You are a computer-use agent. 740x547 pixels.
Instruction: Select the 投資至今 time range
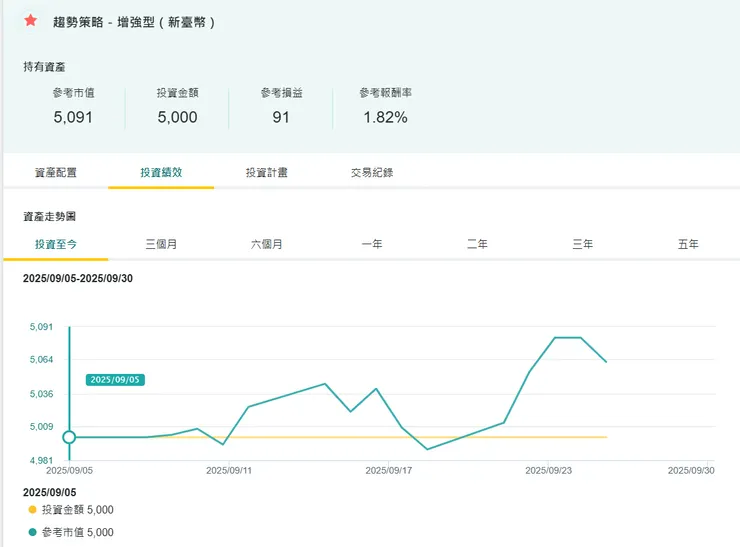56,244
